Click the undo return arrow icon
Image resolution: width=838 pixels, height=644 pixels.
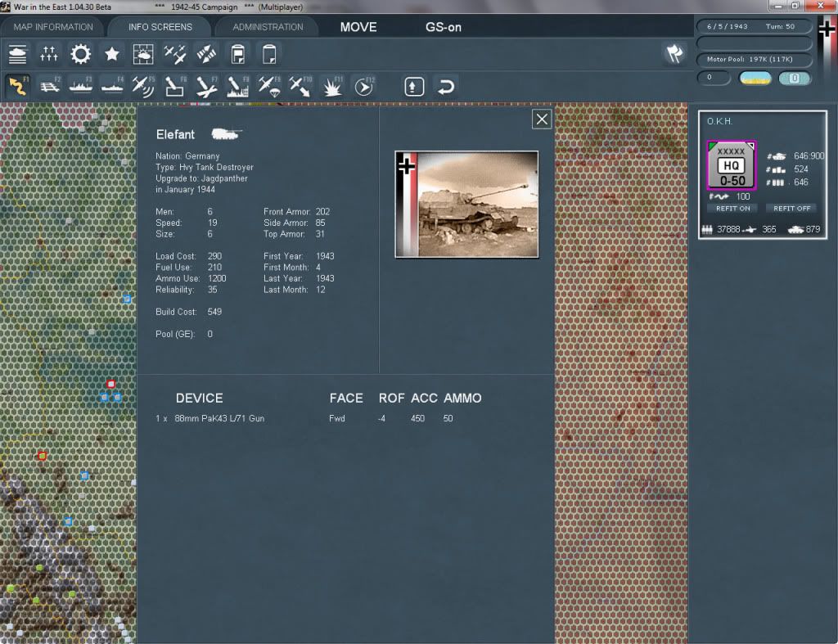(x=446, y=86)
